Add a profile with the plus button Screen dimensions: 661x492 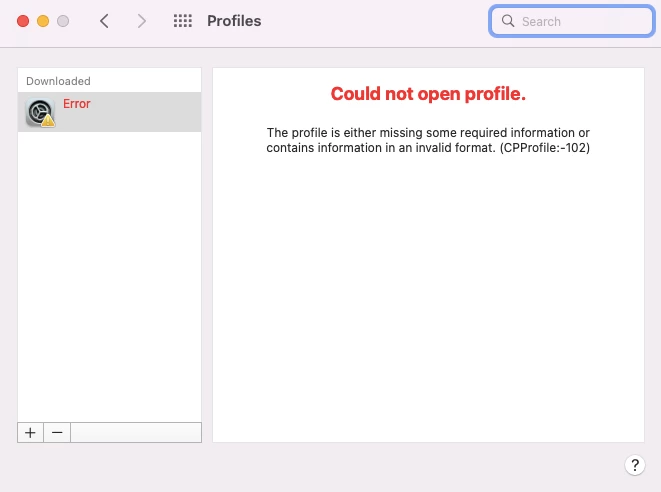pyautogui.click(x=30, y=433)
